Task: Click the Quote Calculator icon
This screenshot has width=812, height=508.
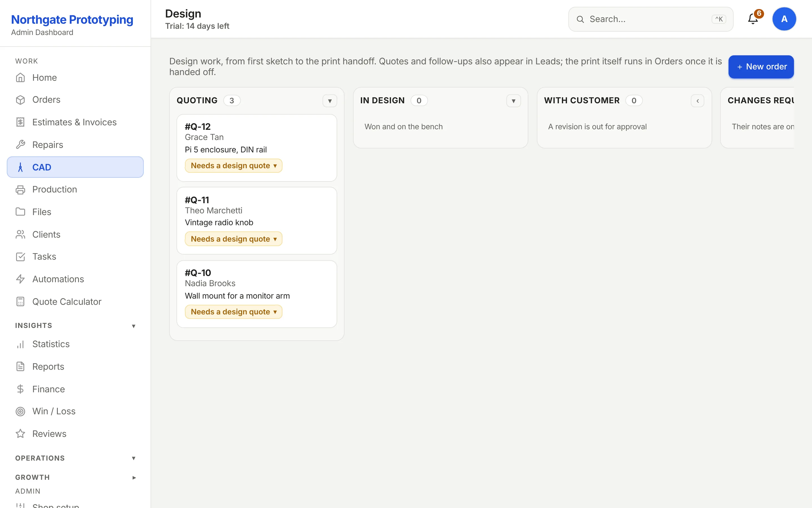Action: pos(21,302)
